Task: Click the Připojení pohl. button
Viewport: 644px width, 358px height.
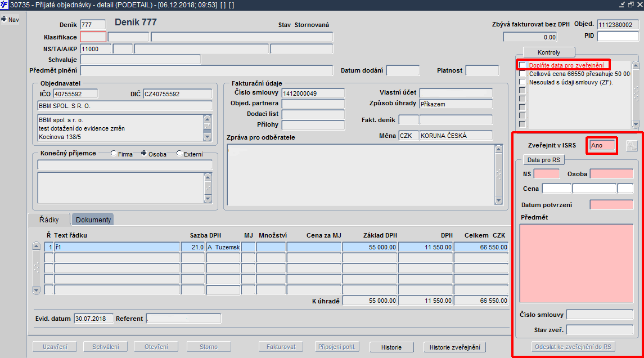Action: click(x=337, y=347)
